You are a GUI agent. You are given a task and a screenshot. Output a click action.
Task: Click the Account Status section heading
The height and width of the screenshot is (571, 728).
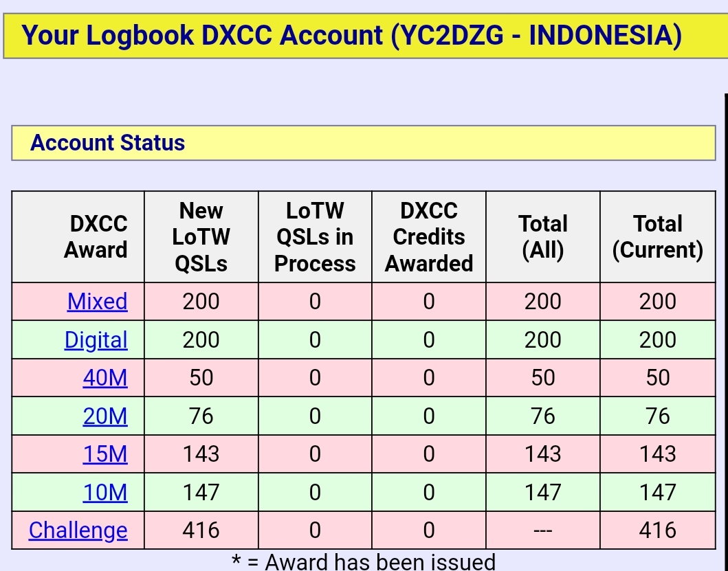(107, 142)
